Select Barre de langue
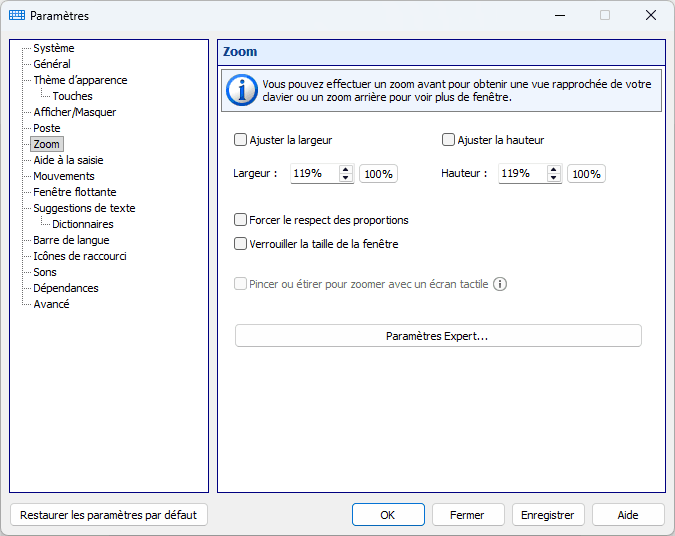 (71, 240)
